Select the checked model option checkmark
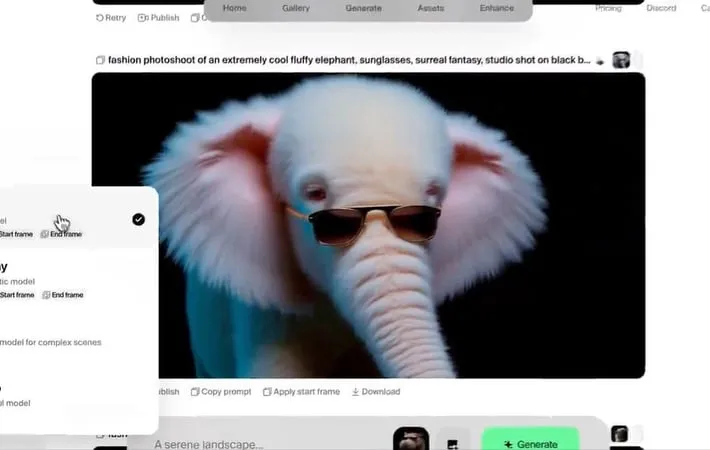The image size is (710, 450). click(x=138, y=219)
